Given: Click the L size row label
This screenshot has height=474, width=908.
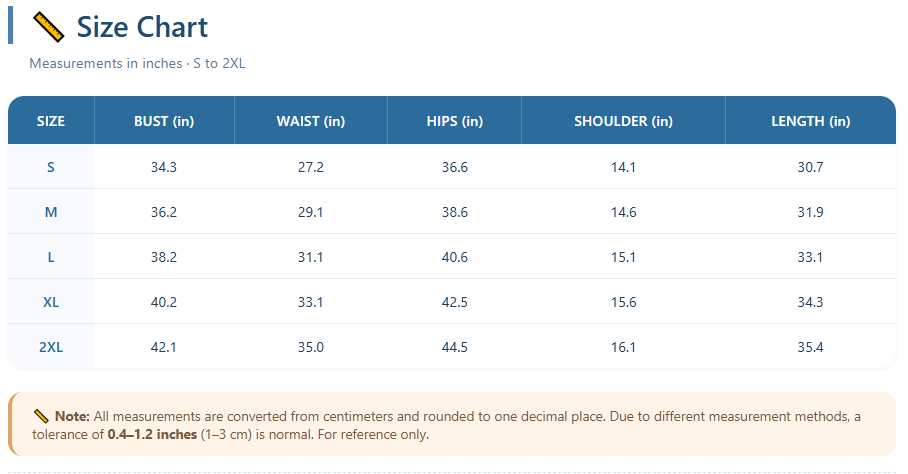Looking at the screenshot, I should pos(51,258).
